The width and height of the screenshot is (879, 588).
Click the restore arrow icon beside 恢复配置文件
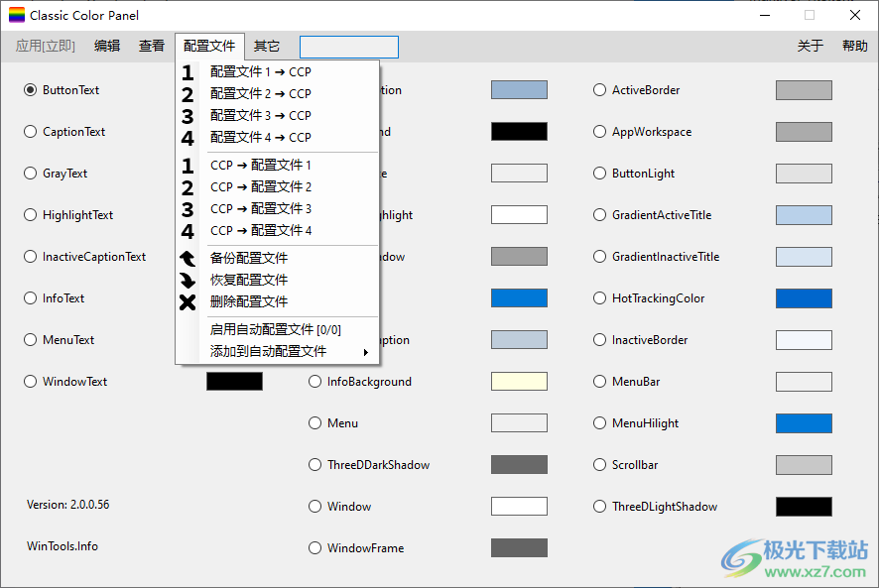(188, 280)
